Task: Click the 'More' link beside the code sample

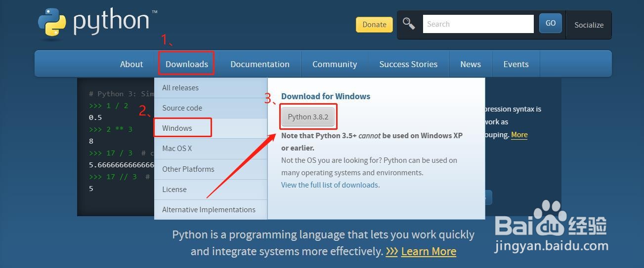Action: click(519, 135)
